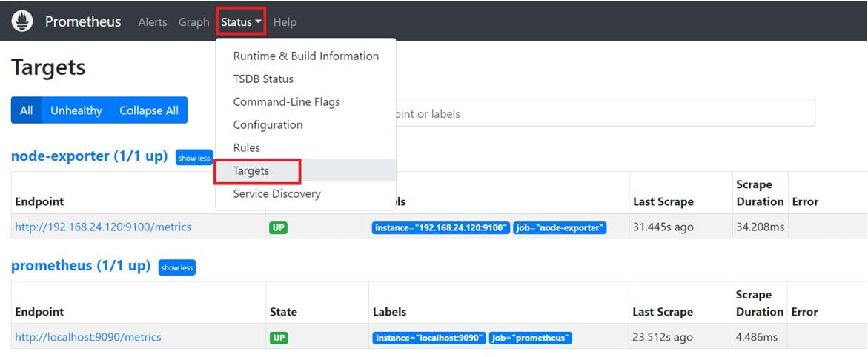
Task: Open Service Discovery page
Action: click(x=276, y=194)
